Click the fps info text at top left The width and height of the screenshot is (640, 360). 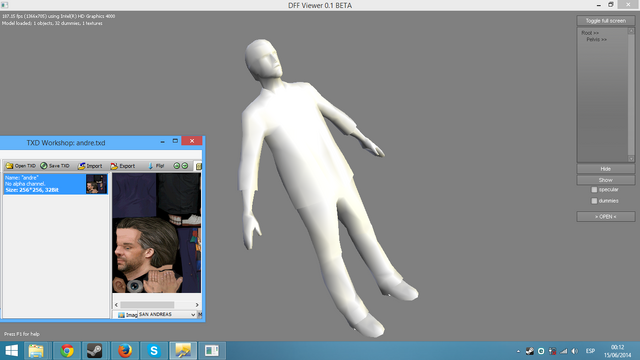[x=58, y=16]
